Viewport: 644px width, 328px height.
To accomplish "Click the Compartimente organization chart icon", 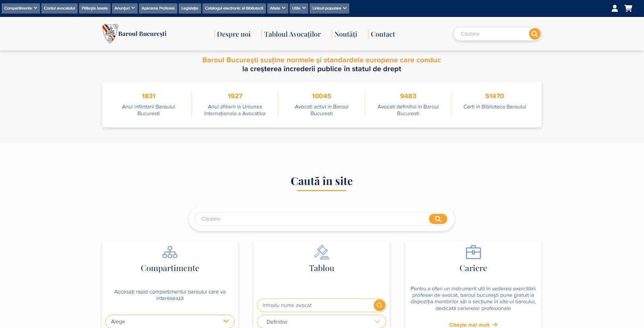I will [170, 252].
